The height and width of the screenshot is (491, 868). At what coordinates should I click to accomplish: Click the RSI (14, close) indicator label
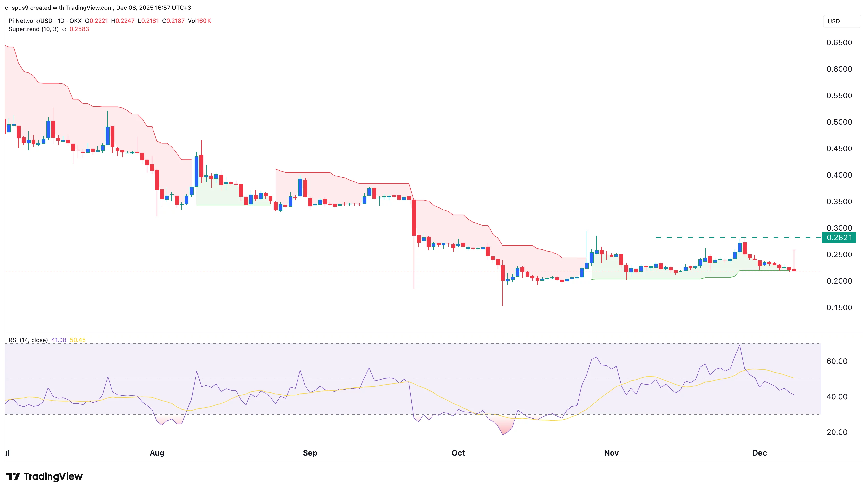click(29, 340)
